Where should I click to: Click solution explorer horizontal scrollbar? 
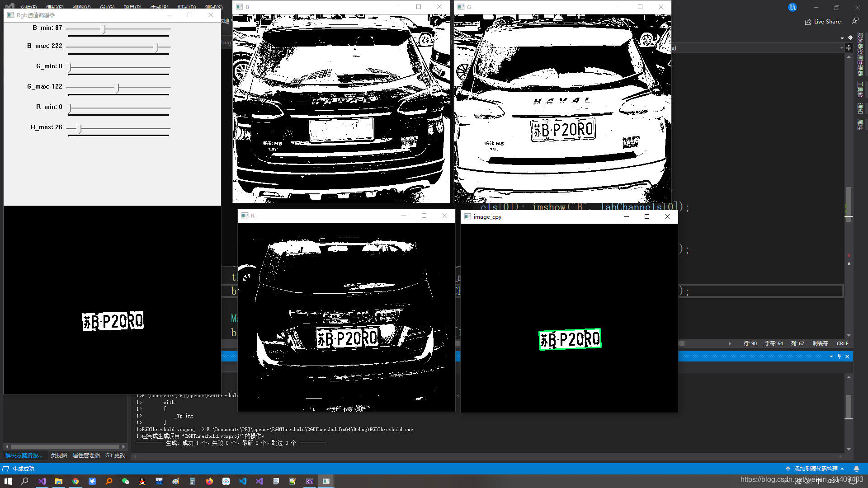pyautogui.click(x=65, y=446)
